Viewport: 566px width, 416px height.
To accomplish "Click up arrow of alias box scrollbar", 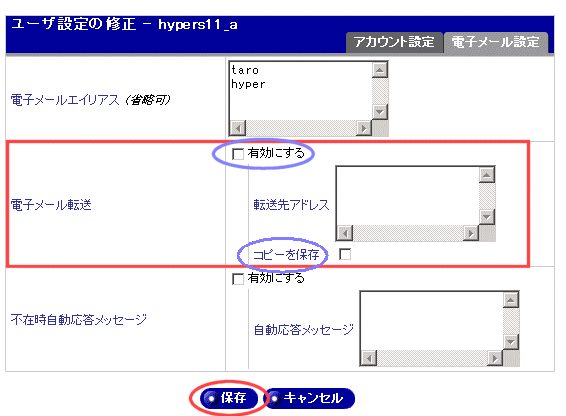I will click(x=380, y=70).
